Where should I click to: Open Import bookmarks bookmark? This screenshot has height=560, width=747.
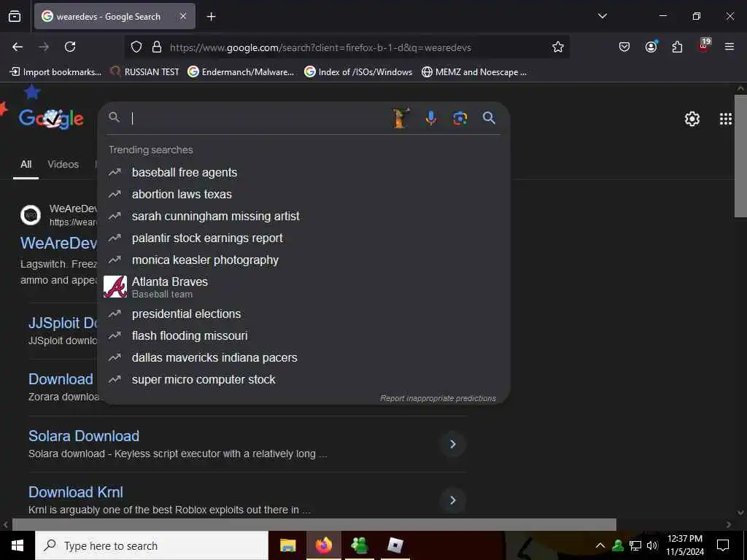tap(55, 72)
